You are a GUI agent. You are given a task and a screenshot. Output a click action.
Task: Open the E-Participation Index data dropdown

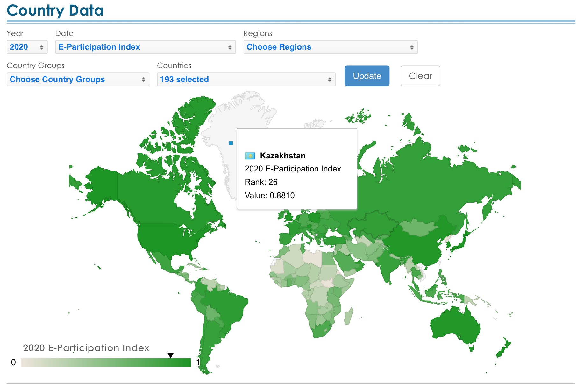[145, 47]
